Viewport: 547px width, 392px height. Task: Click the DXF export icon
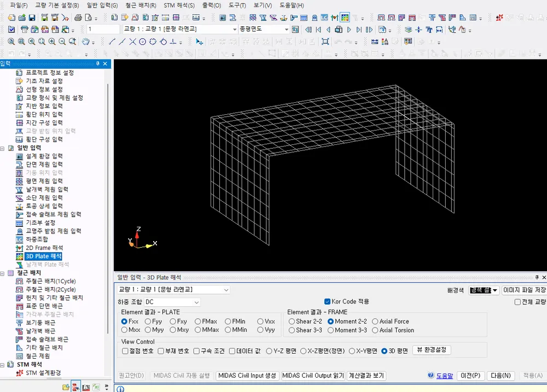click(45, 17)
